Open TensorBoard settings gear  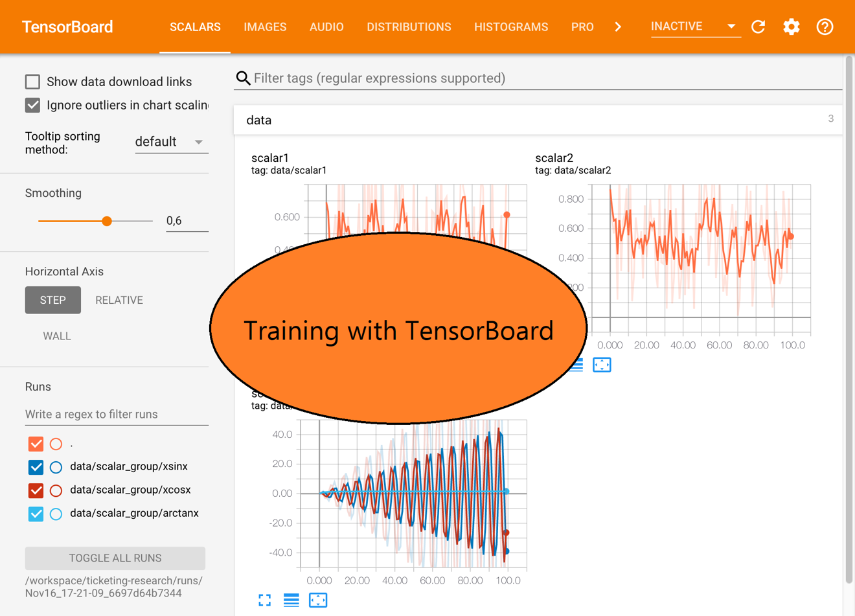[x=791, y=27]
